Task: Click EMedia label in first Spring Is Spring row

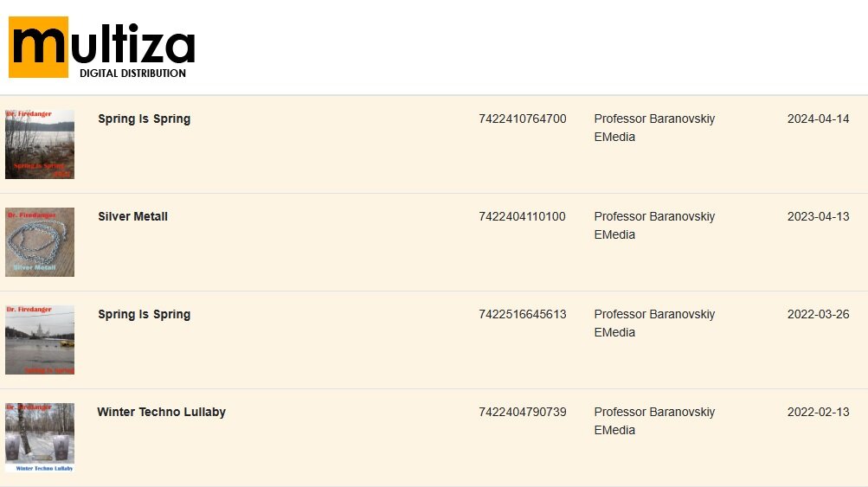Action: click(x=614, y=137)
